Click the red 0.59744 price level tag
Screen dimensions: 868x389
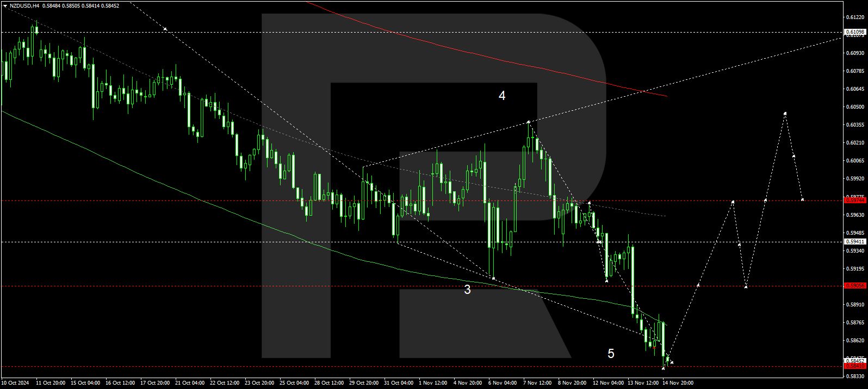(x=855, y=200)
